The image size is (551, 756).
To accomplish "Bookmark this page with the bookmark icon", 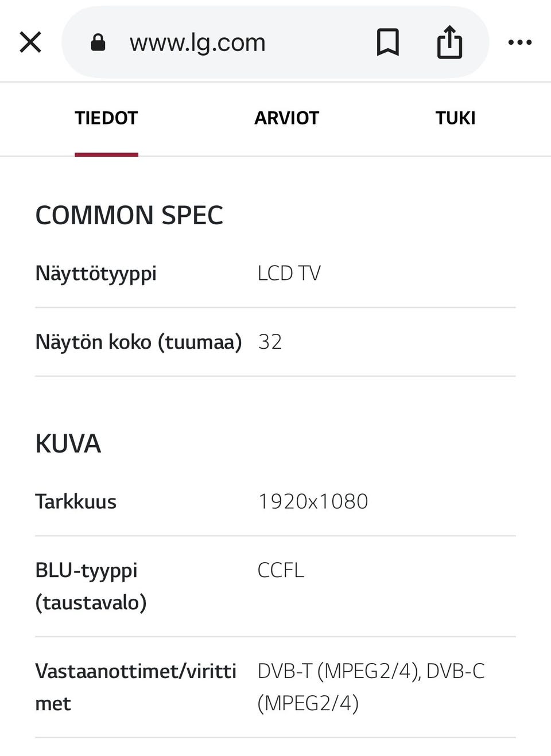I will click(387, 42).
